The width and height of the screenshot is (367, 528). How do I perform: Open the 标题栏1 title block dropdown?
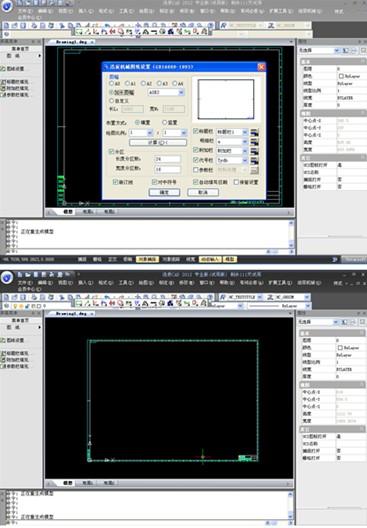[245, 132]
